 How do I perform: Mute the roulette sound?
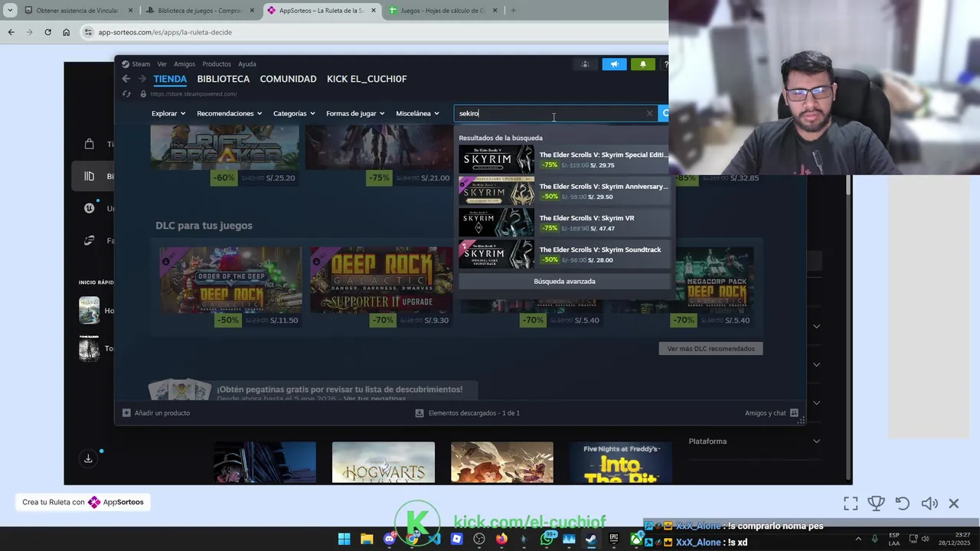tap(929, 504)
